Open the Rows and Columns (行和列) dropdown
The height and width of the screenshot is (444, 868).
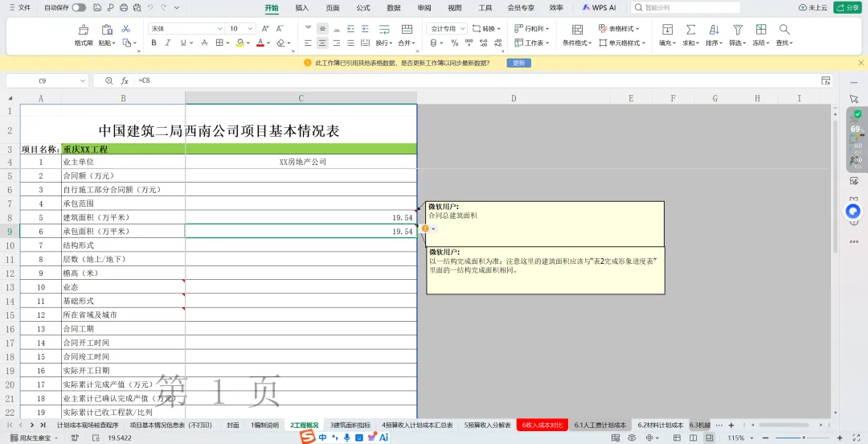pos(531,29)
